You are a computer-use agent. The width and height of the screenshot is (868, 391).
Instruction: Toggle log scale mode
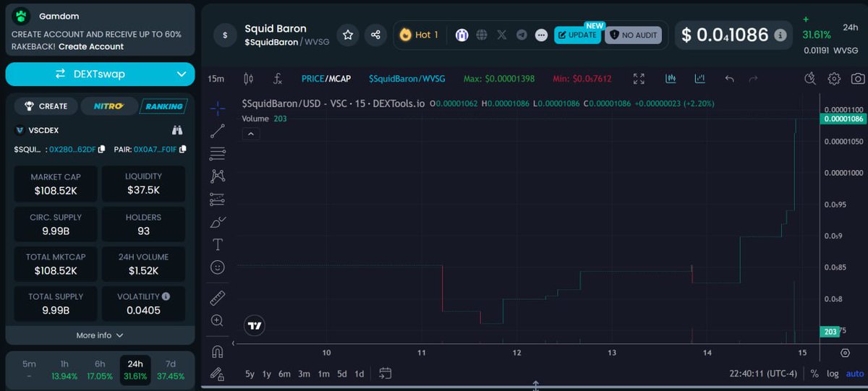(x=833, y=374)
